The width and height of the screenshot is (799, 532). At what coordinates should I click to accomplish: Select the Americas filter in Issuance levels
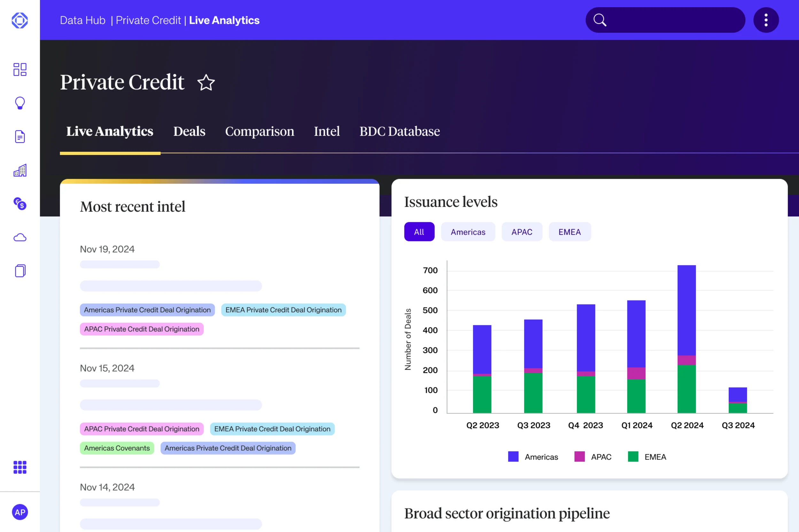(x=468, y=232)
